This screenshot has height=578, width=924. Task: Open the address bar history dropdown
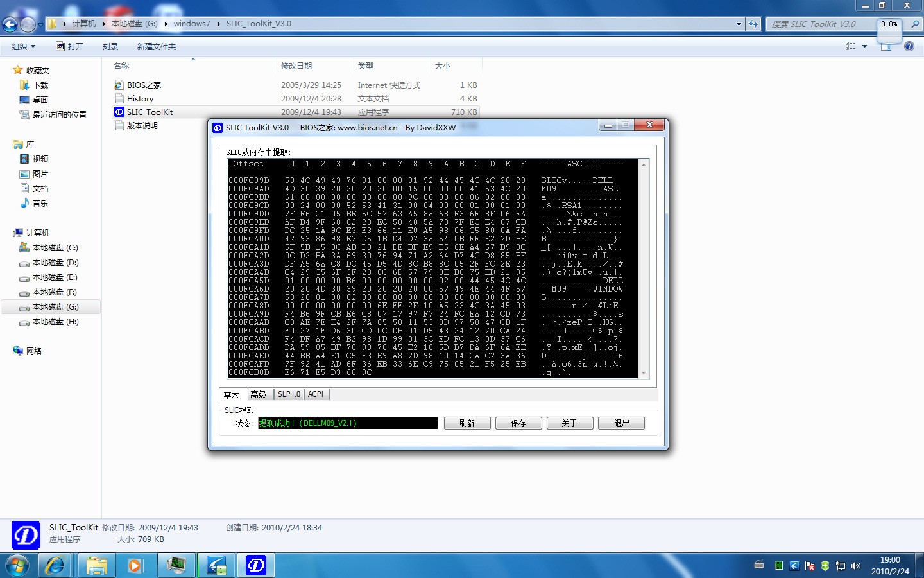click(x=739, y=24)
